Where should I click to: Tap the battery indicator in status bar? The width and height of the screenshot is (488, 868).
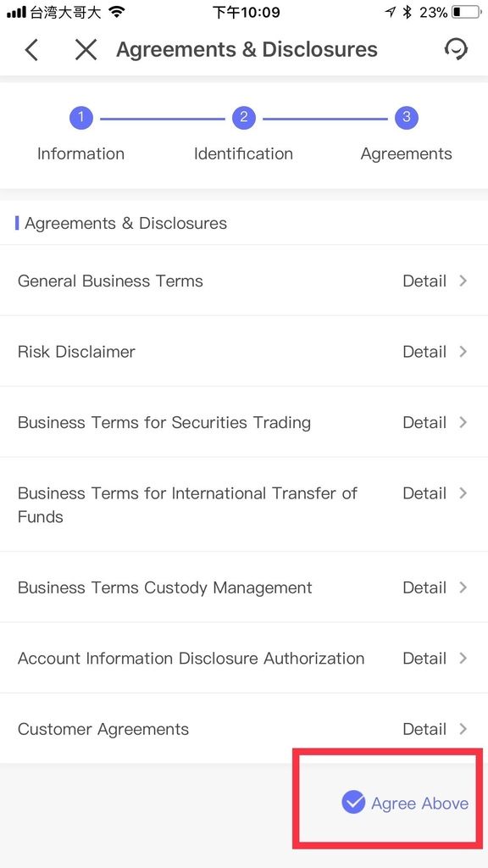pos(465,12)
